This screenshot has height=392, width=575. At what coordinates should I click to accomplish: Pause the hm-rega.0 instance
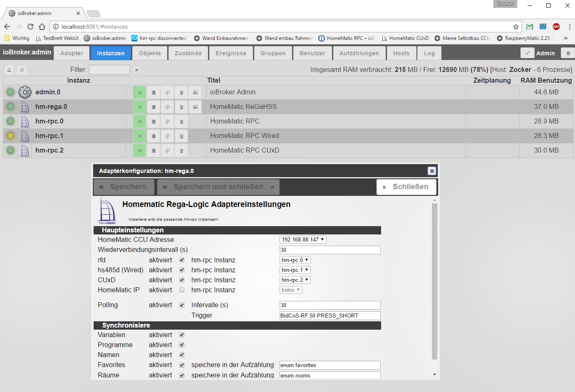click(139, 107)
